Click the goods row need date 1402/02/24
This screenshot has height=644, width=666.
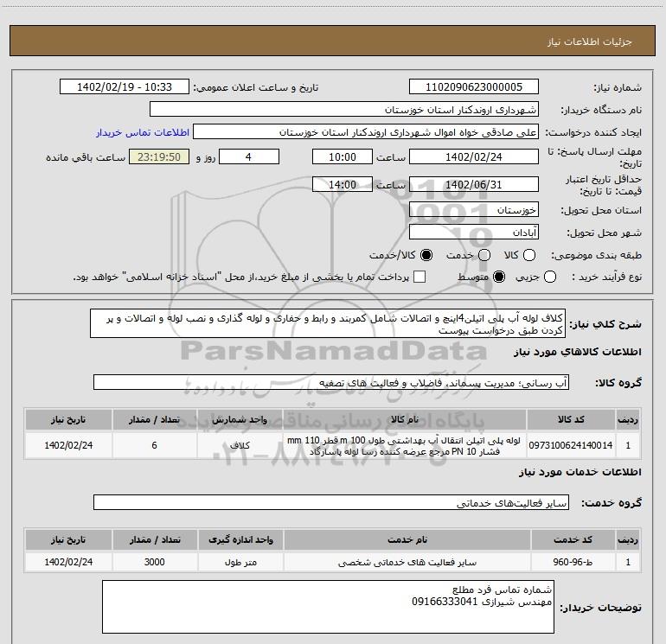[x=68, y=445]
